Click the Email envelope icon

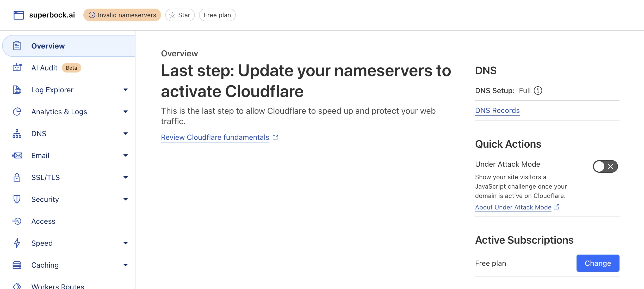[17, 155]
